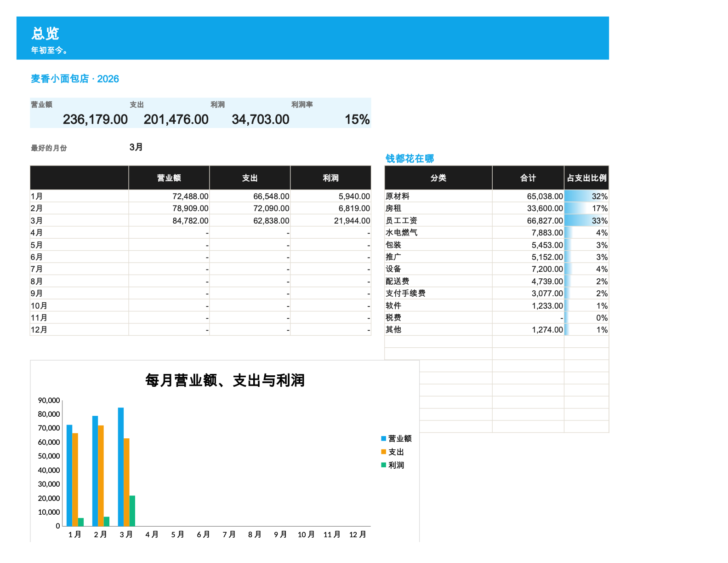The image size is (728, 563).
Task: Click the green March profit bar
Action: (x=132, y=511)
